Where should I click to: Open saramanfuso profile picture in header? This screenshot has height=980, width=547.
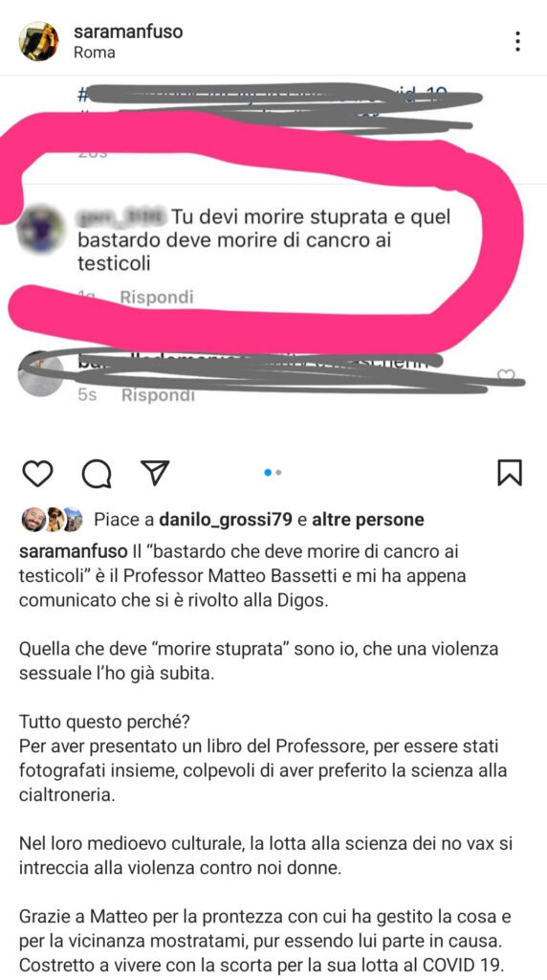38,41
